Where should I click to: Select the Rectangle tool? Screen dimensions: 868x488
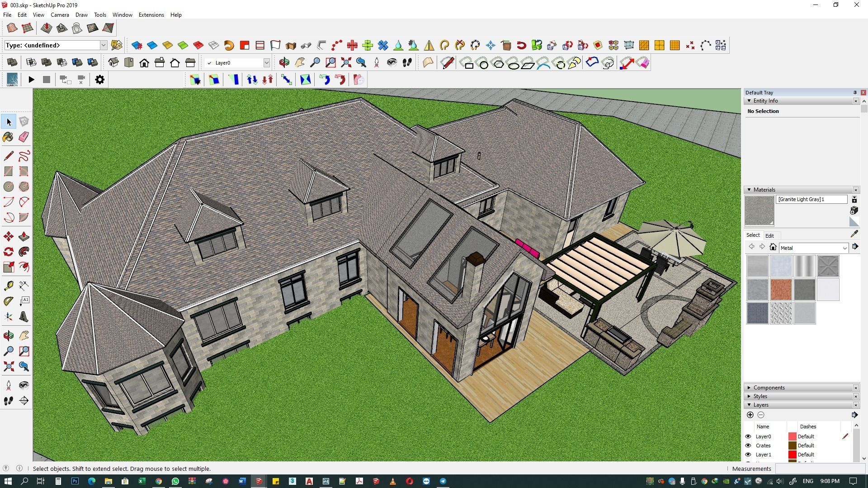(x=9, y=171)
